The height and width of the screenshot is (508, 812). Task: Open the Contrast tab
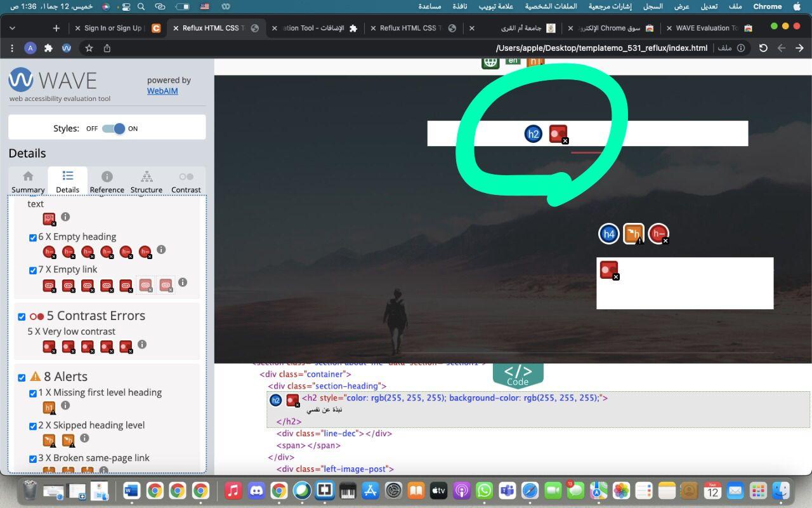click(x=186, y=182)
